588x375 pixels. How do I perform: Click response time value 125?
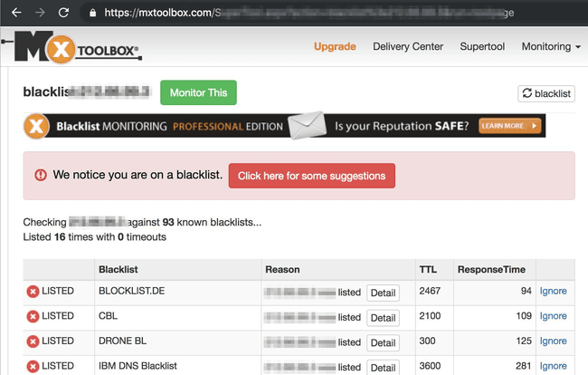524,341
